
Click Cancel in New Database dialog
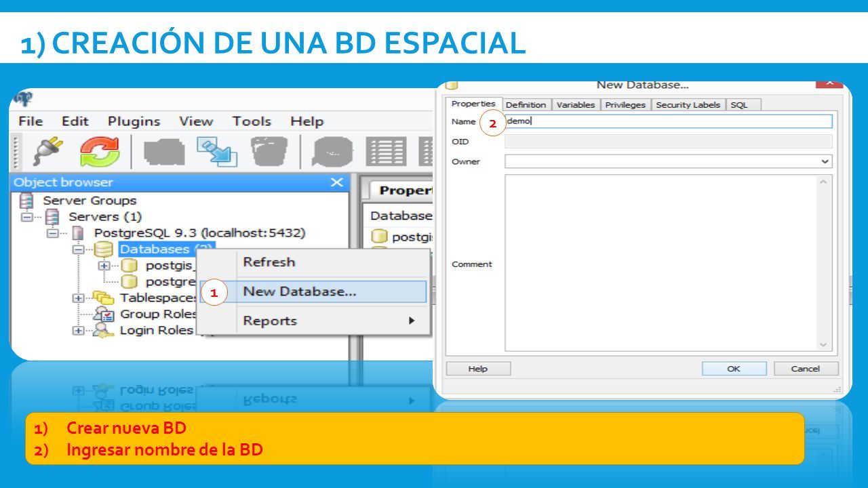(x=806, y=369)
